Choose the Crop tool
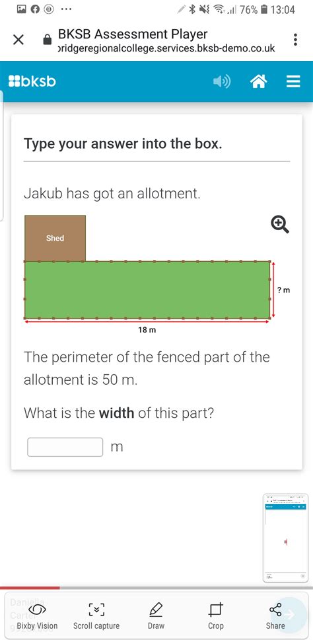This screenshot has width=313, height=644. (x=216, y=616)
